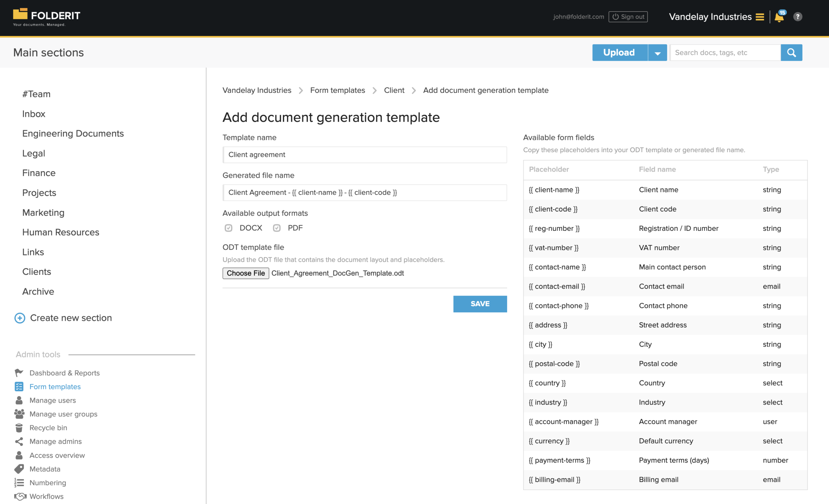Select the {{ reg-number }} placeholder cell
Image resolution: width=829 pixels, height=504 pixels.
tap(554, 228)
